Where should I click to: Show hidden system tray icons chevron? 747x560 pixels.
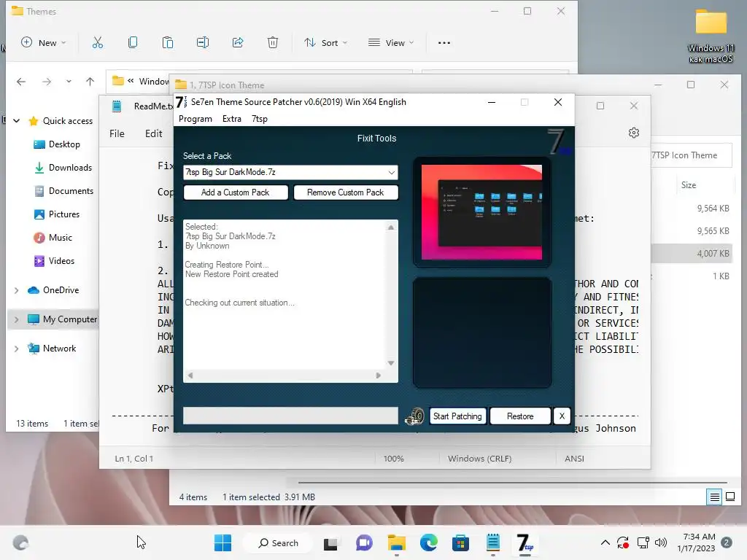click(x=605, y=542)
